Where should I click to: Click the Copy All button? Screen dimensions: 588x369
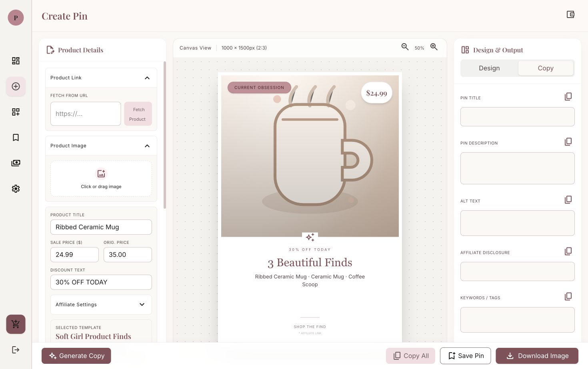point(410,356)
